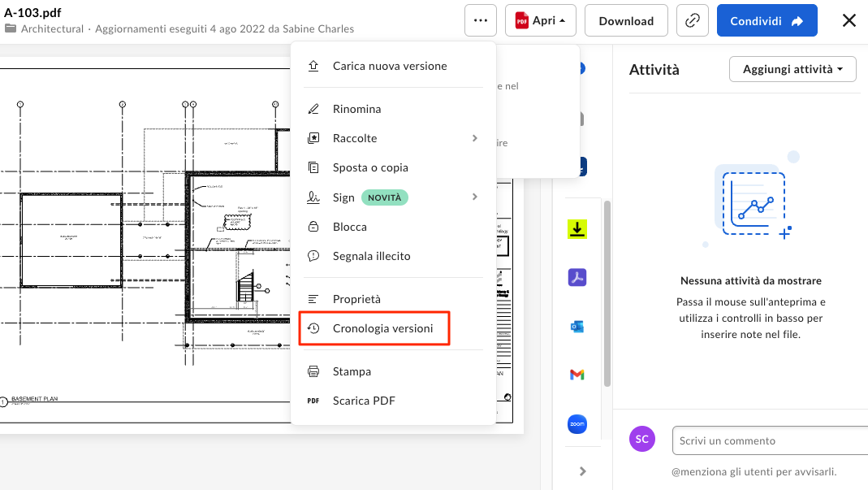This screenshot has height=490, width=868.
Task: Copy the shareable link icon in the toolbar
Action: click(692, 20)
